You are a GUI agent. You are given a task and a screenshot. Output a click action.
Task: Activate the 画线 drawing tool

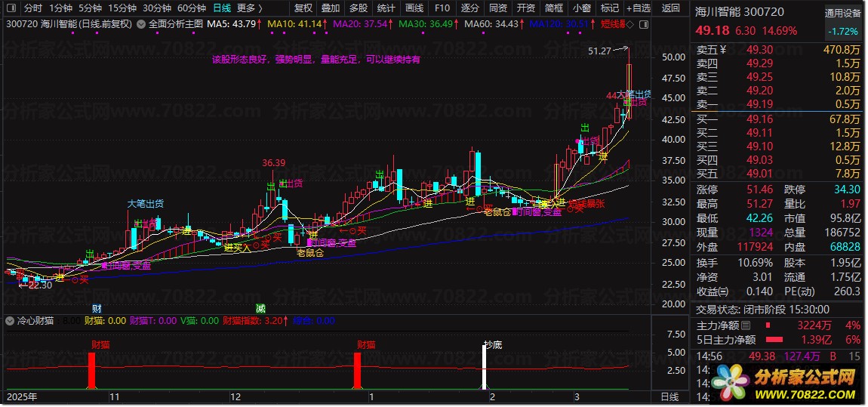(x=414, y=8)
